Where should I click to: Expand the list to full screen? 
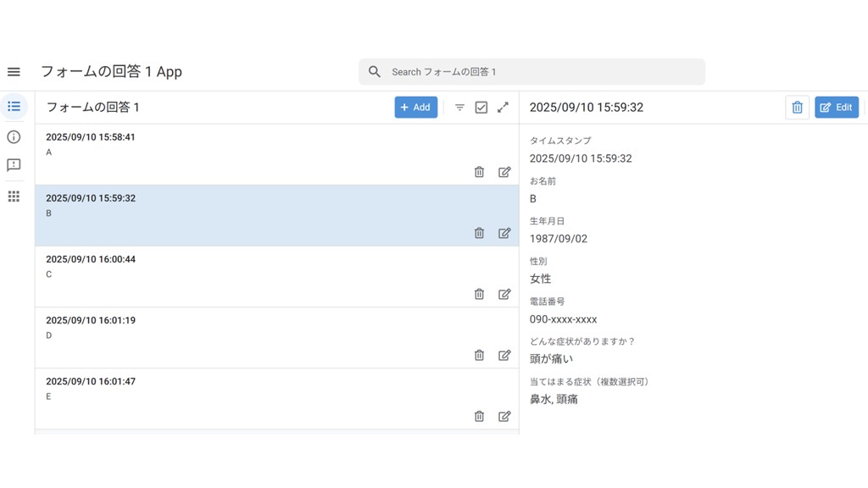click(503, 108)
